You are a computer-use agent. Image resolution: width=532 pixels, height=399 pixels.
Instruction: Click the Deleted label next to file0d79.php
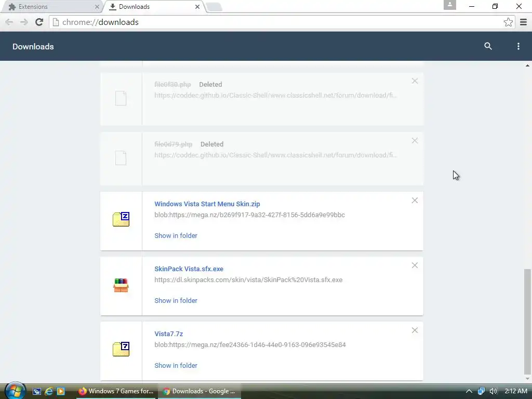click(212, 144)
